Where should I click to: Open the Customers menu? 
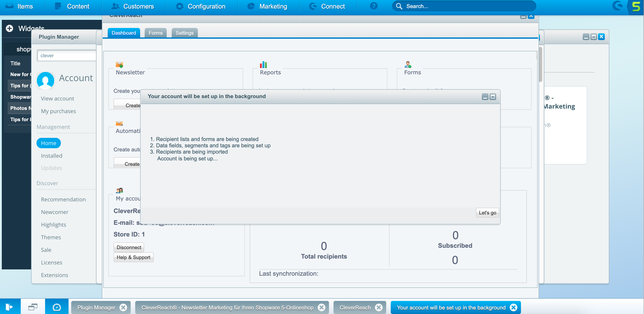[132, 6]
